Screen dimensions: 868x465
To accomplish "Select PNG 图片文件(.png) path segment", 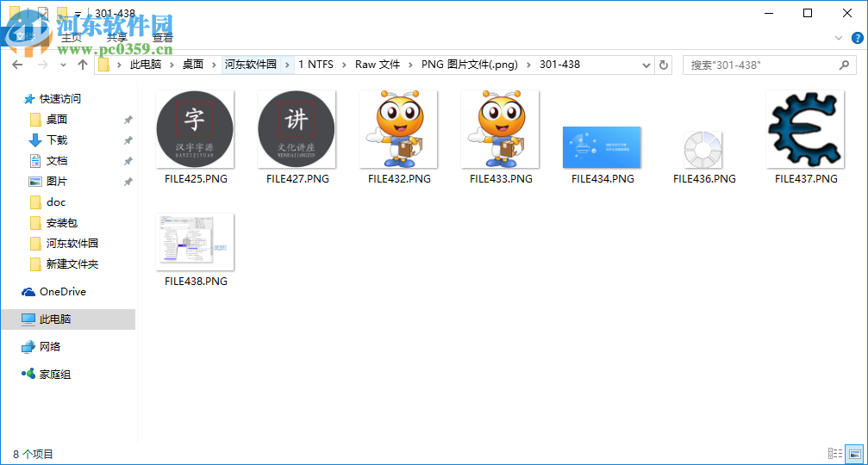I will (470, 65).
